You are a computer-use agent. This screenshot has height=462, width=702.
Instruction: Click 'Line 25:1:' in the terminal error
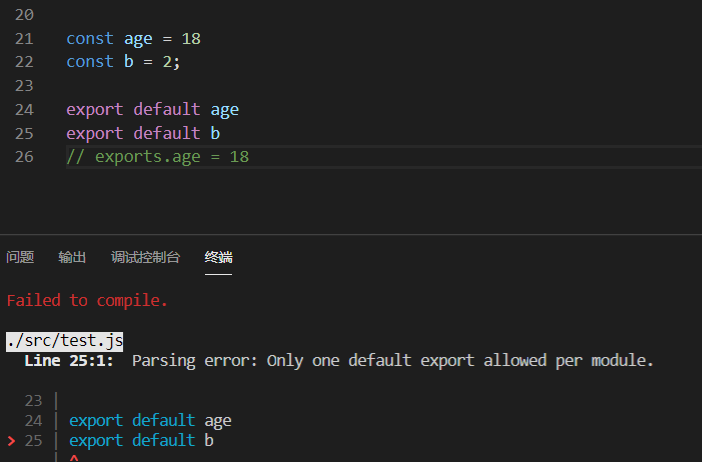point(69,361)
